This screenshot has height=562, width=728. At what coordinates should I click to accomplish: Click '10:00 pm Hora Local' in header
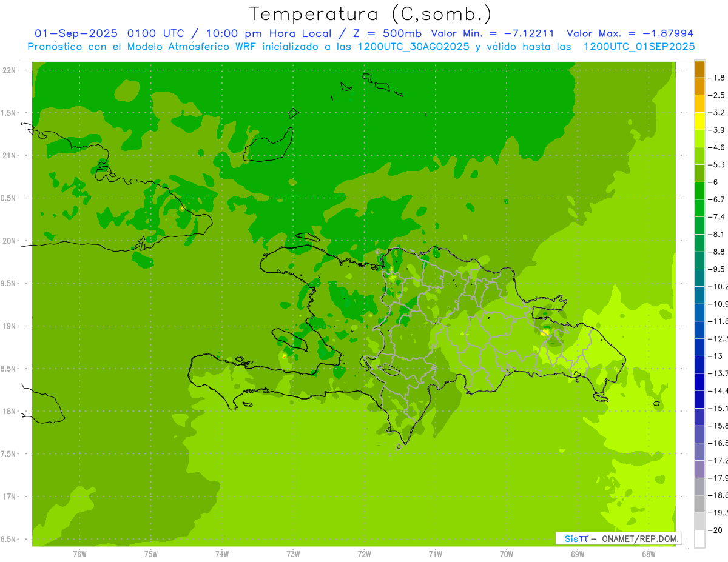269,33
